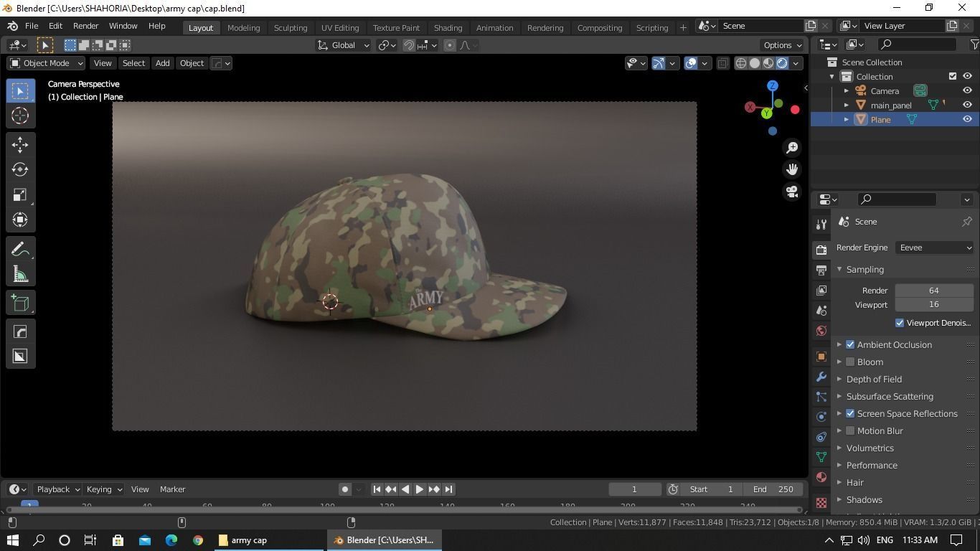The image size is (980, 551).
Task: Click the Zoom magnifier viewport gizmo
Action: pos(792,147)
